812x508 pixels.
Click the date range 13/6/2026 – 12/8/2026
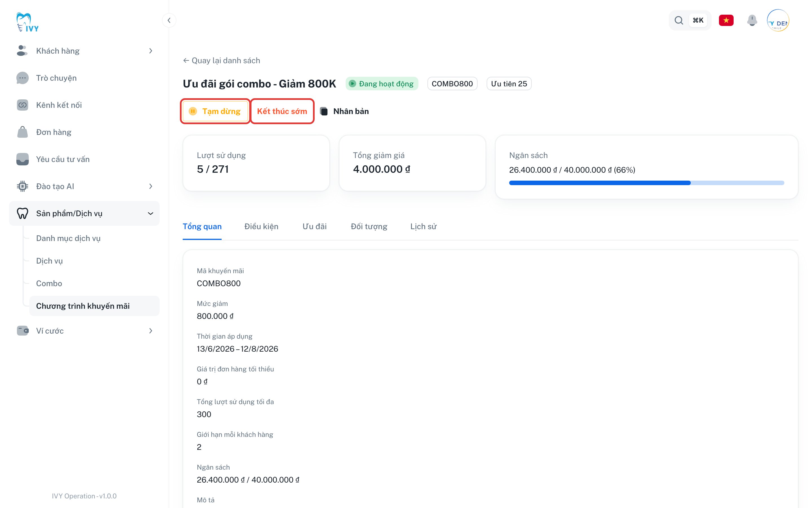coord(237,349)
